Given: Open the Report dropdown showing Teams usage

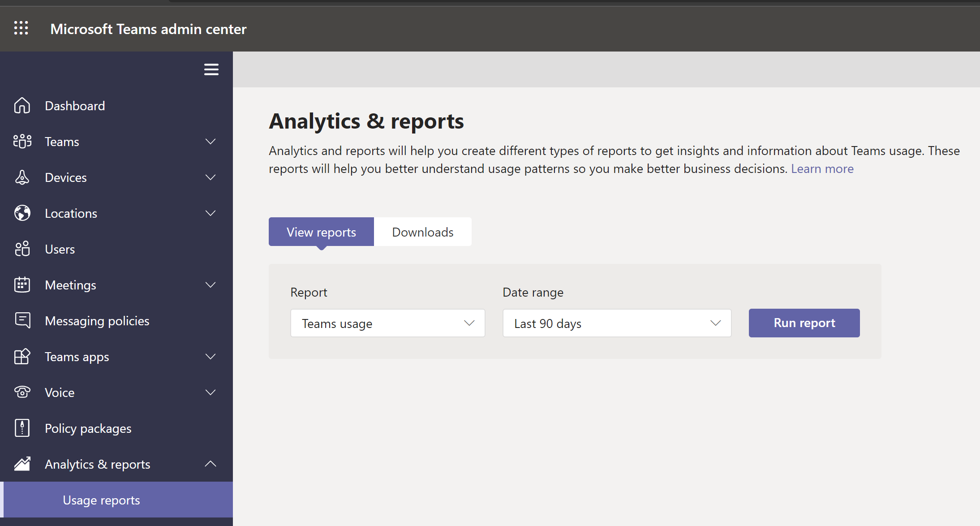Looking at the screenshot, I should [387, 323].
